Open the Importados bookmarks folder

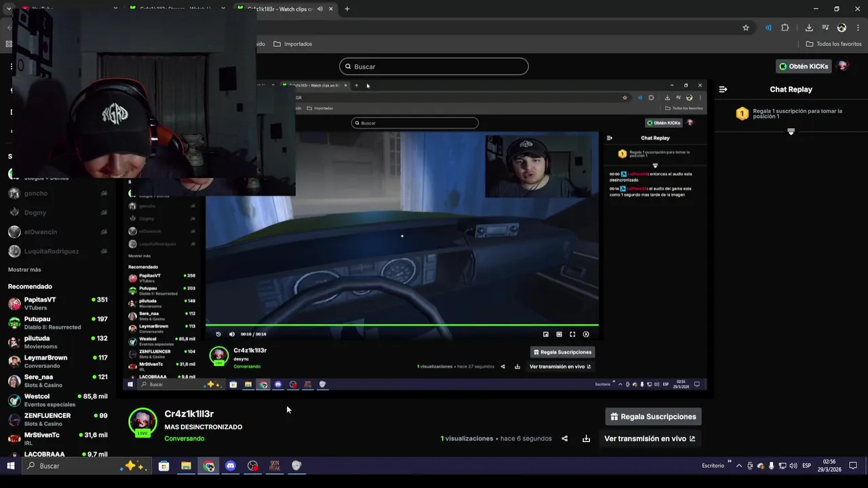(293, 44)
